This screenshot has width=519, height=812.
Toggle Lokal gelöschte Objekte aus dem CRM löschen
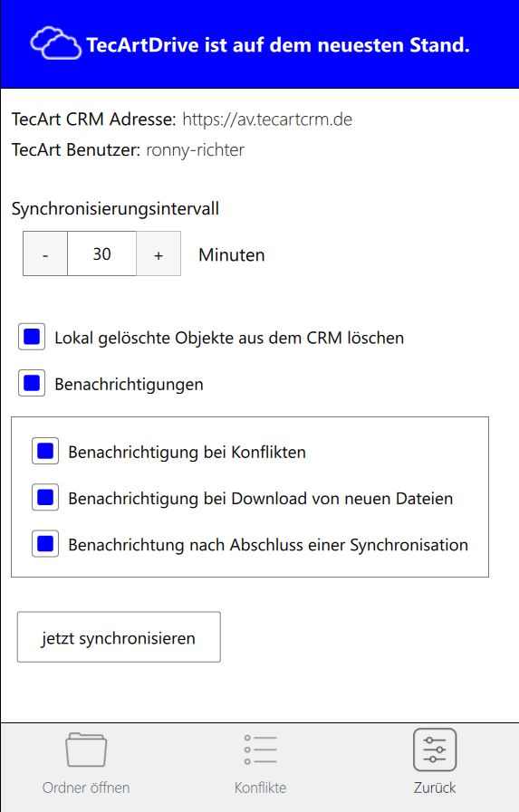click(x=32, y=337)
